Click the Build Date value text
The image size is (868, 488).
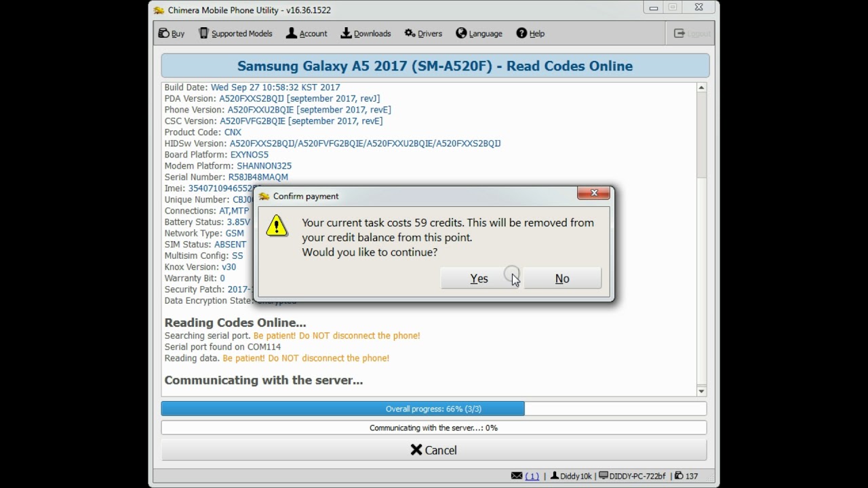coord(275,87)
